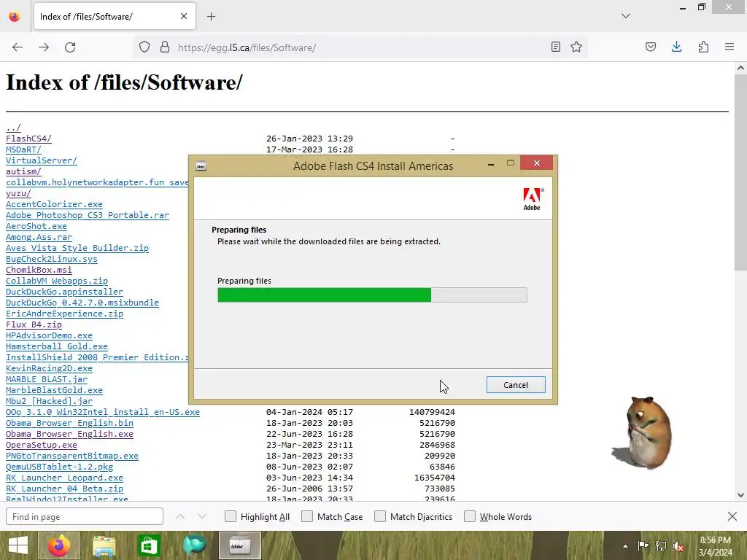This screenshot has height=560, width=747.
Task: Enable the Match Case checkbox
Action: tap(307, 517)
